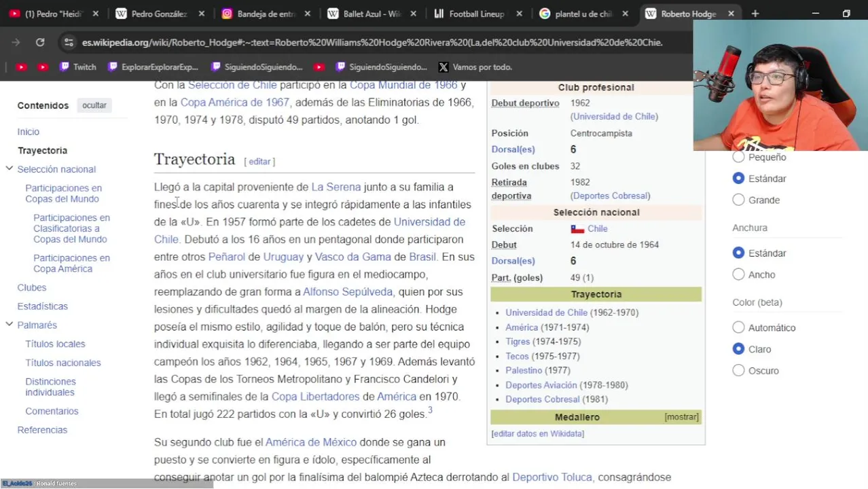Click the Chile flag icon in infobox
The image size is (868, 489).
pos(577,229)
